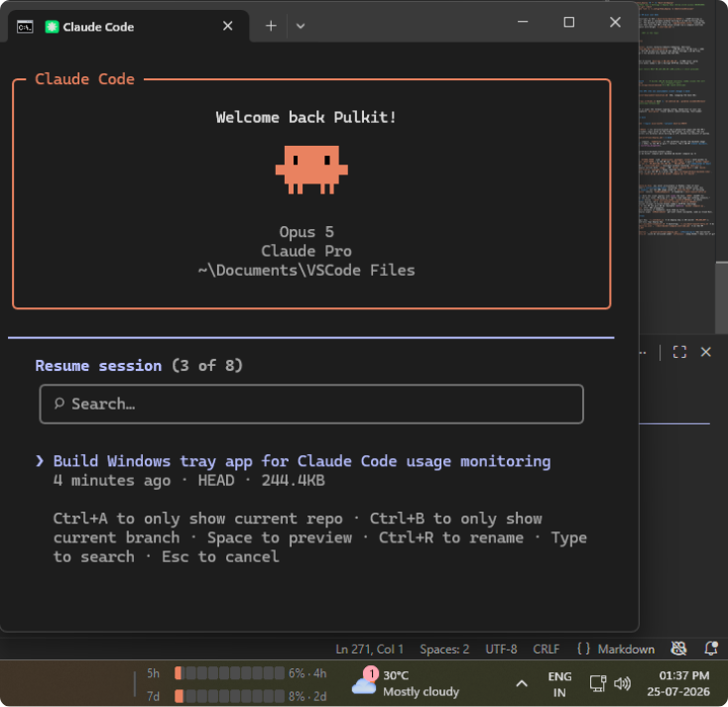Open clock and date 01:37 PM
This screenshot has width=728, height=707.
678,683
